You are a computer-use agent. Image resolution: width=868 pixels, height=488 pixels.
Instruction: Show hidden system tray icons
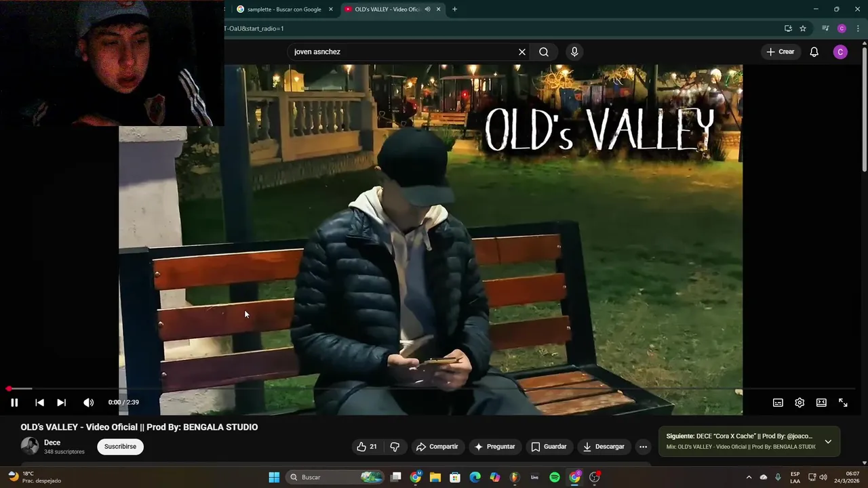pos(749,477)
